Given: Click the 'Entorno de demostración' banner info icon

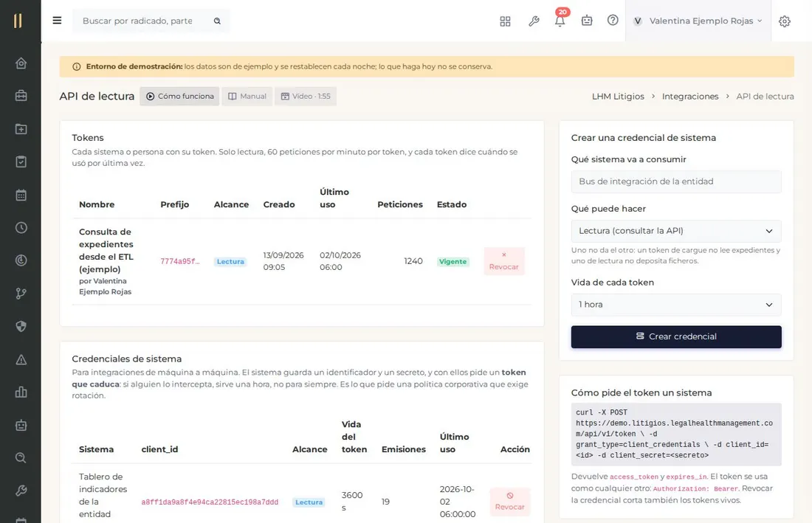Looking at the screenshot, I should tap(77, 66).
